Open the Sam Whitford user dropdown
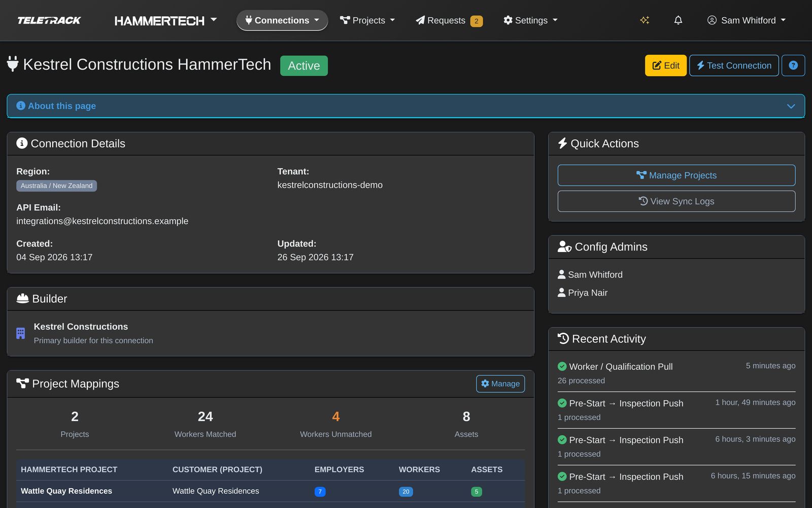Screen dimensions: 812x508 point(747,20)
